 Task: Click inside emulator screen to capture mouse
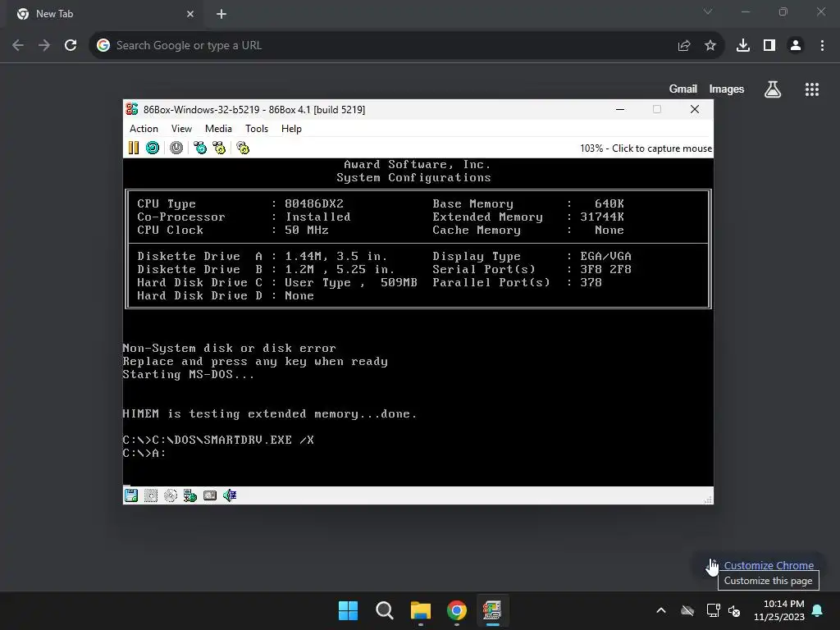click(x=418, y=322)
